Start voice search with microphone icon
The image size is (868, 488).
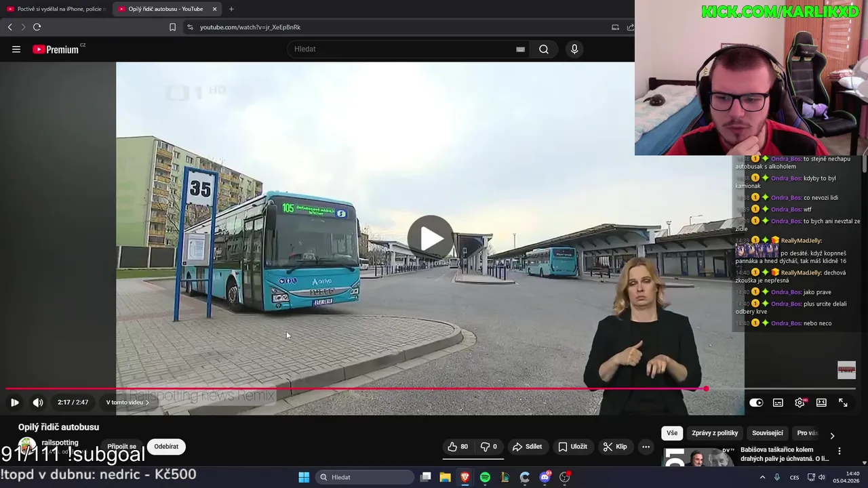(x=574, y=49)
